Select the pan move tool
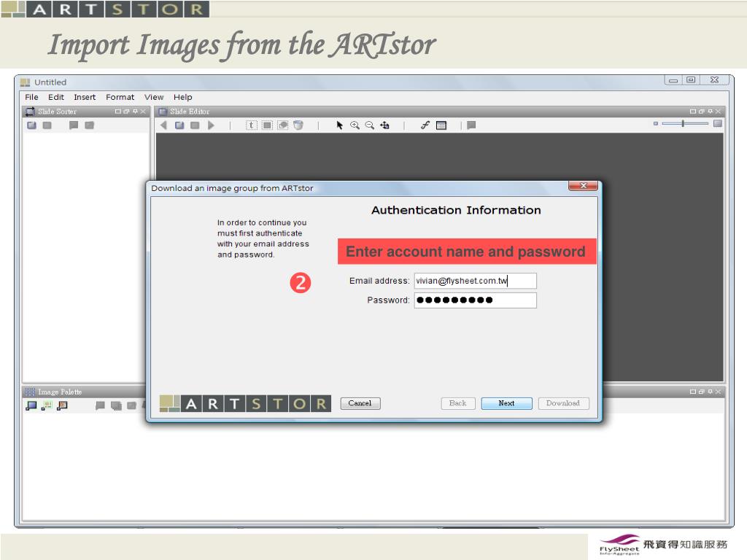The width and height of the screenshot is (747, 560). [x=385, y=125]
